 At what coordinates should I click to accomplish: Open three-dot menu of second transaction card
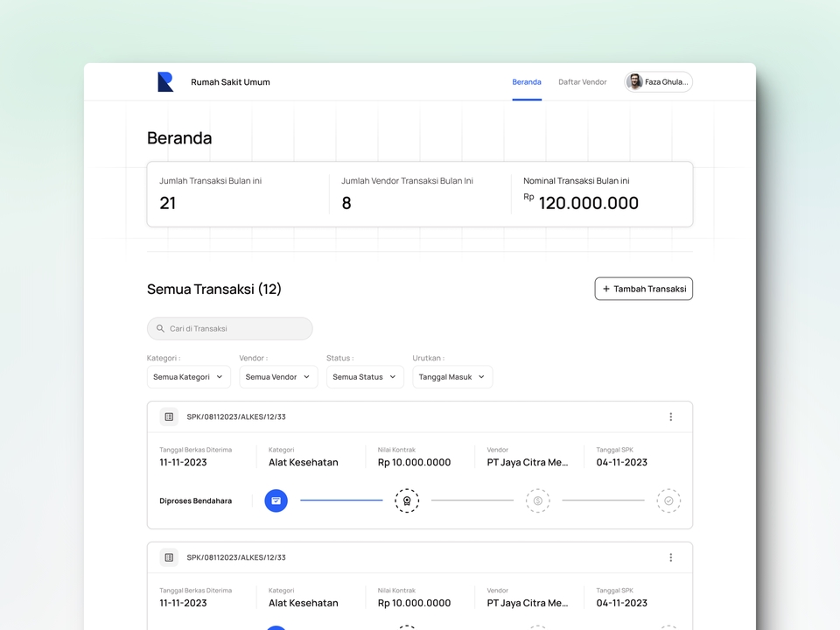pyautogui.click(x=671, y=557)
